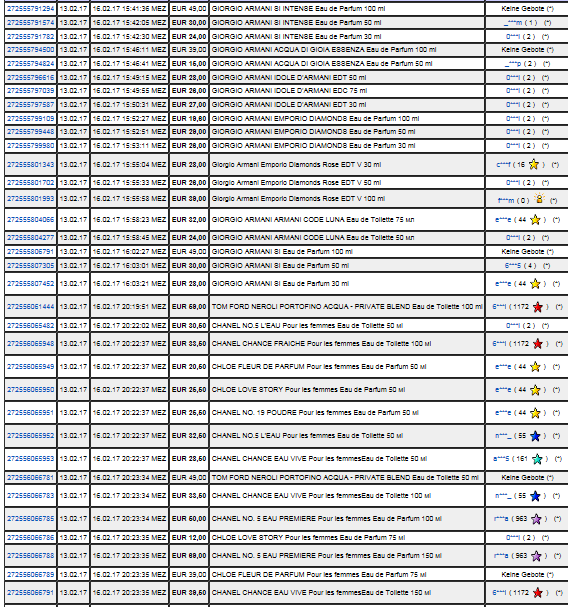The height and width of the screenshot is (607, 568).
Task: Open item link for ARMANI SI INTENSE 100 ml
Action: click(x=31, y=9)
